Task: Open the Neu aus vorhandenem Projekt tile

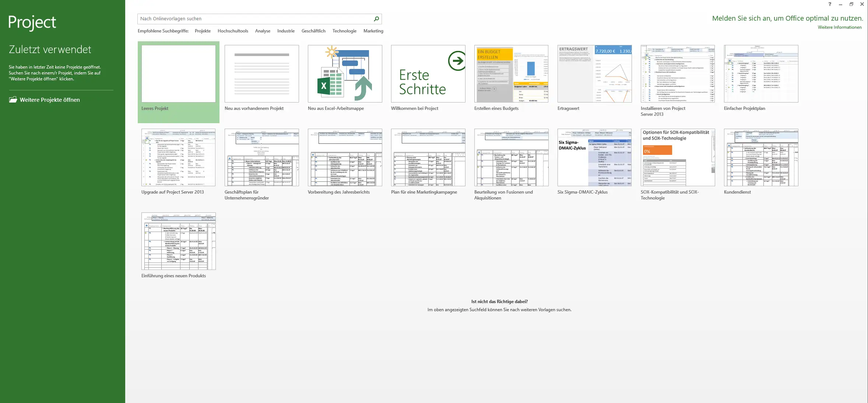Action: click(x=261, y=74)
